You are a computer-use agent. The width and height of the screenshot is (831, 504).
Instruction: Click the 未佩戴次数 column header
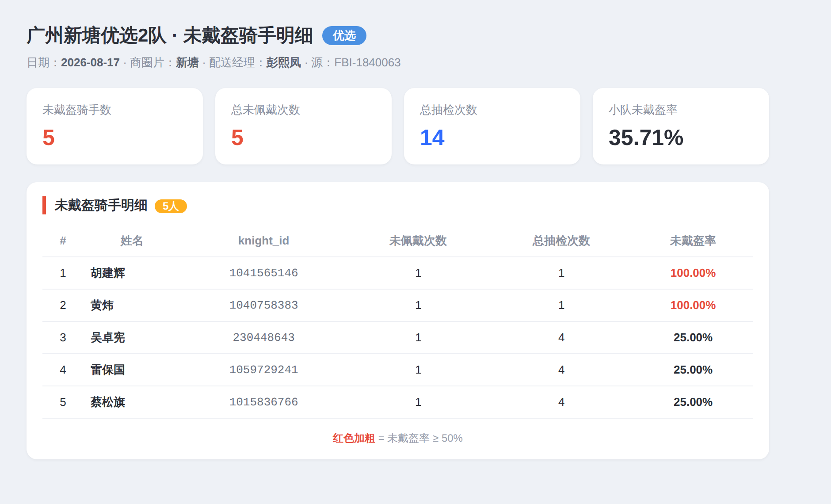418,241
